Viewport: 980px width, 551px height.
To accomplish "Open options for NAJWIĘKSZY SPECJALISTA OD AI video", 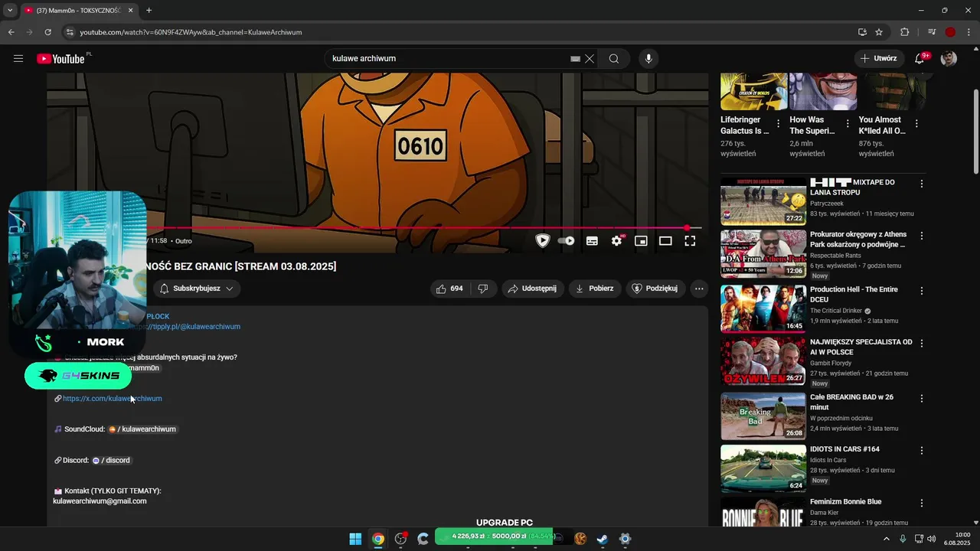I will pos(922,344).
